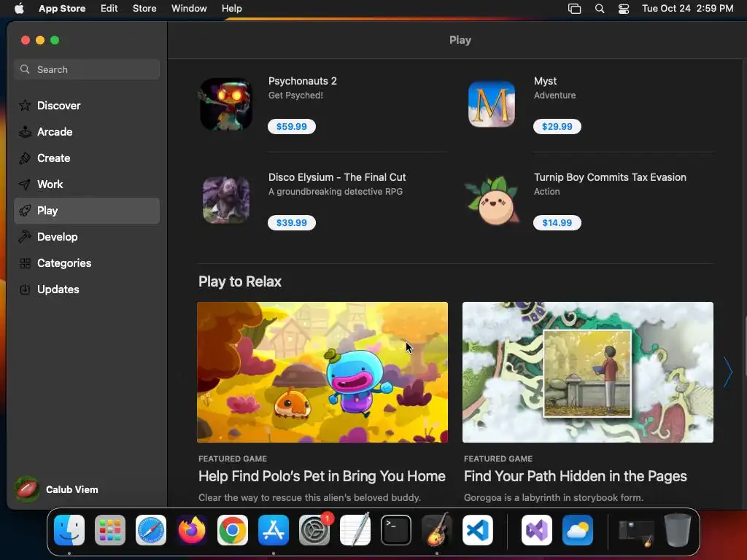
Task: Buy Disco Elysium for $39.99
Action: pos(292,222)
